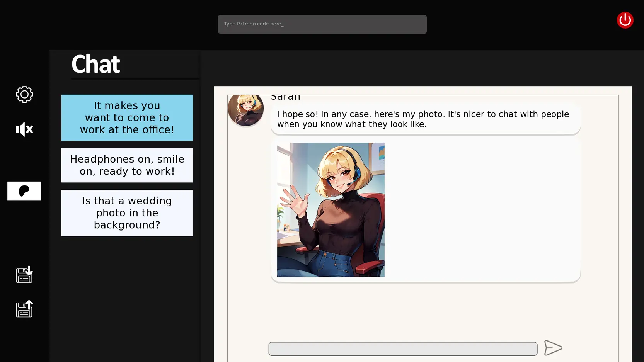
Task: Choose reply "It makes you want to come to work"
Action: [x=127, y=117]
